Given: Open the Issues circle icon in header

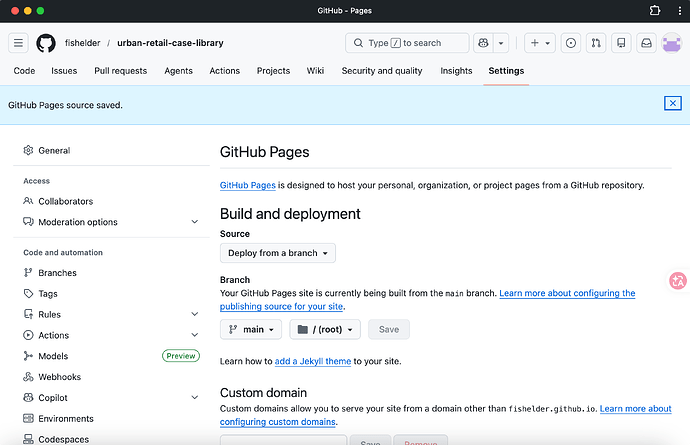Looking at the screenshot, I should pyautogui.click(x=571, y=43).
